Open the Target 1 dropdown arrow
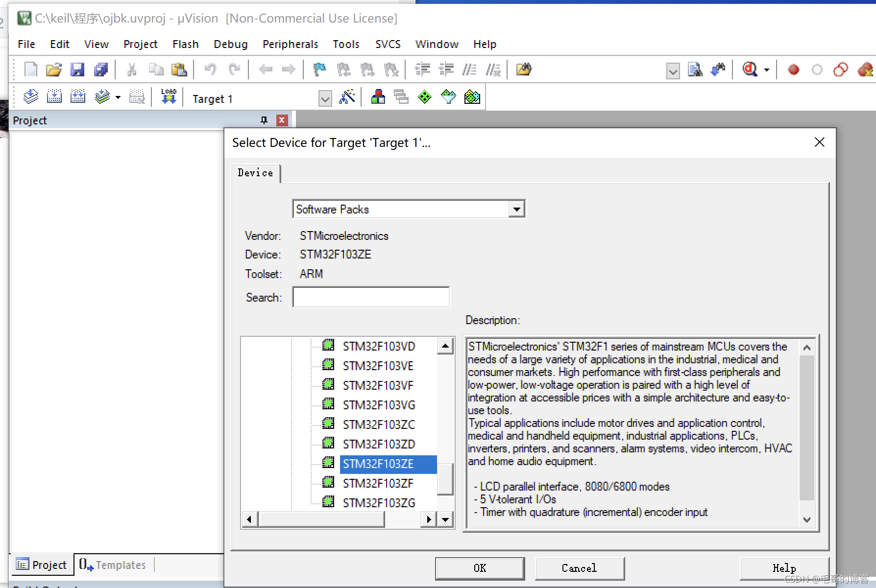 point(325,99)
